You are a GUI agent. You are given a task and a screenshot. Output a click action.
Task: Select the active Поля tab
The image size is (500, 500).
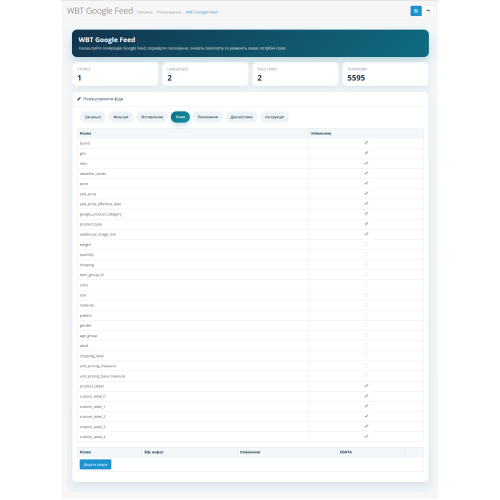[180, 117]
